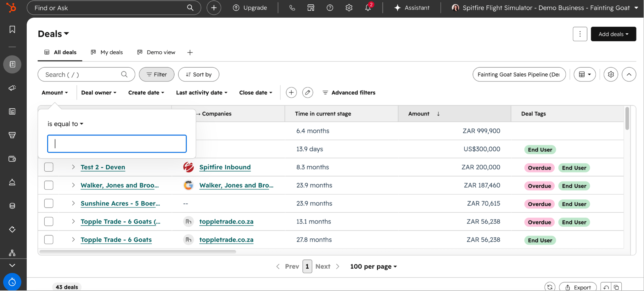Open the table layout view switcher dropdown
This screenshot has height=291, width=644.
[585, 75]
